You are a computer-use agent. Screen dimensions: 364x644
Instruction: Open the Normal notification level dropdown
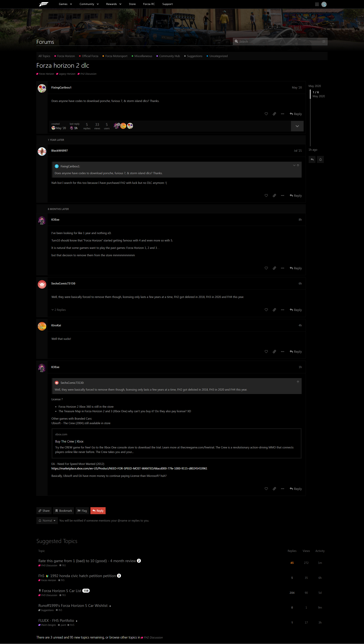click(x=47, y=520)
